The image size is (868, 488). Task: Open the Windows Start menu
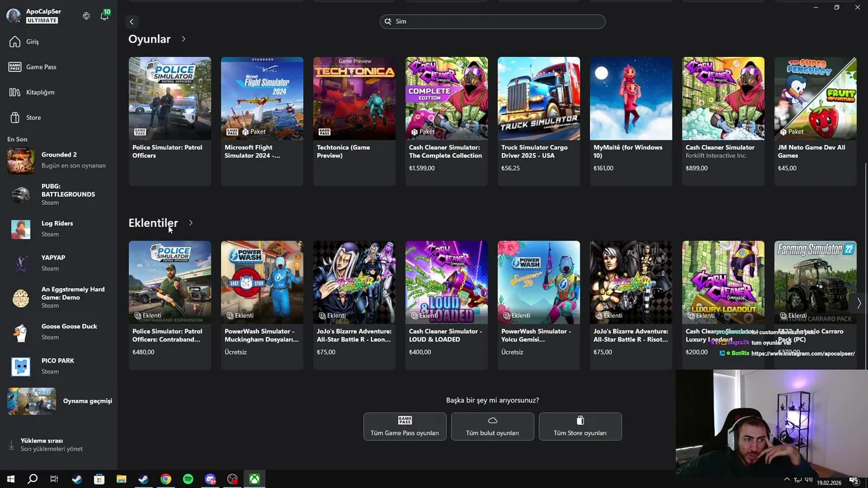(x=10, y=479)
